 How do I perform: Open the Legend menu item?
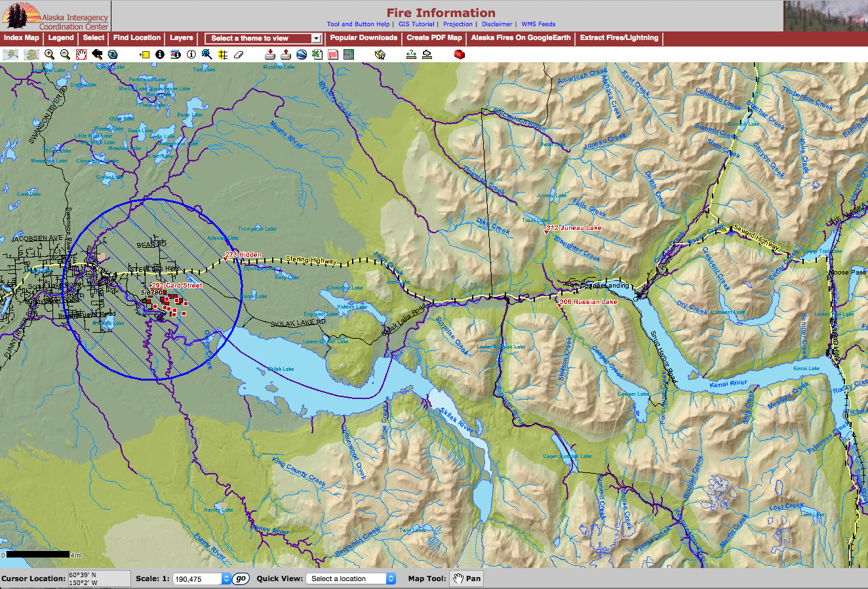61,38
